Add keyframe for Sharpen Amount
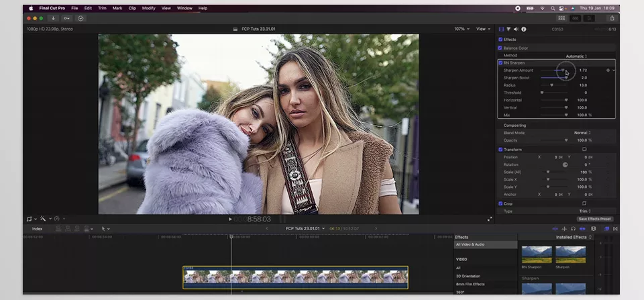The width and height of the screenshot is (644, 300). click(x=608, y=70)
